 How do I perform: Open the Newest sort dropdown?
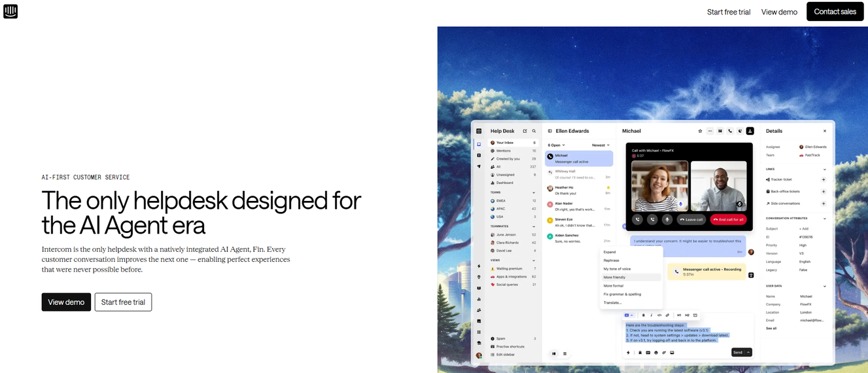coord(600,145)
